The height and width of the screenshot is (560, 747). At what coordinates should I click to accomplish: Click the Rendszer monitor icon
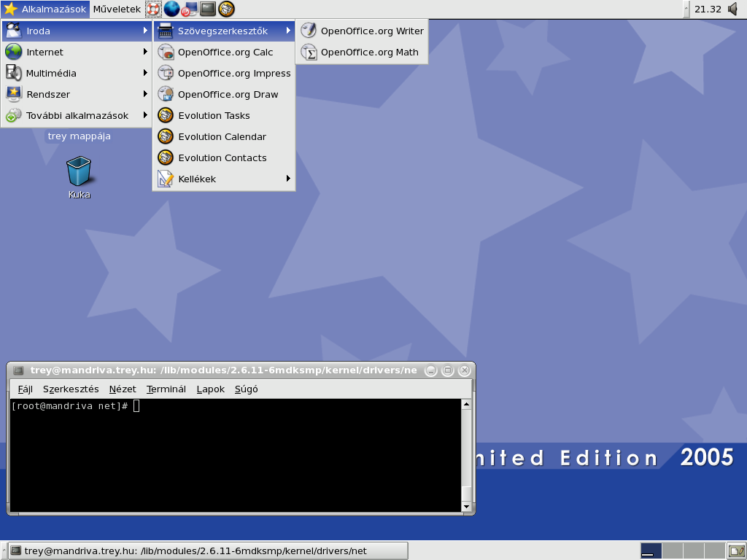click(x=14, y=94)
